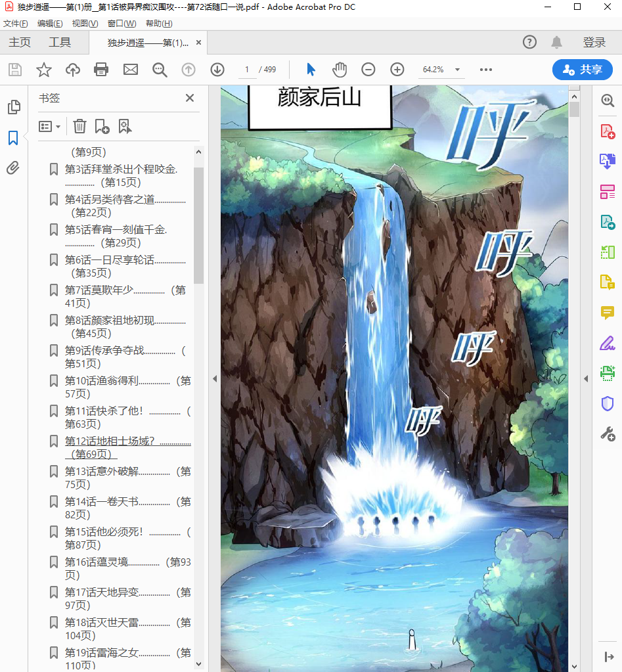Jump to bookmark 第4话另类待客之道

(x=125, y=206)
